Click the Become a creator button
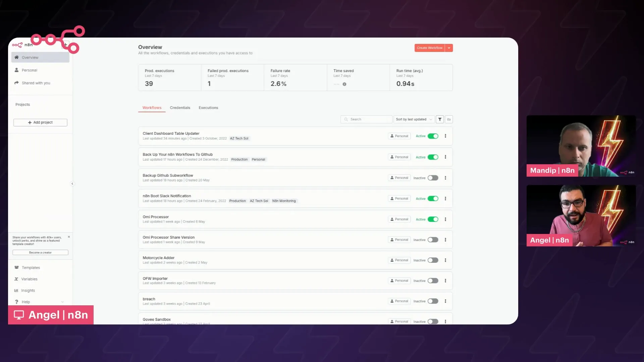Viewport: 644px width, 362px height. click(40, 253)
